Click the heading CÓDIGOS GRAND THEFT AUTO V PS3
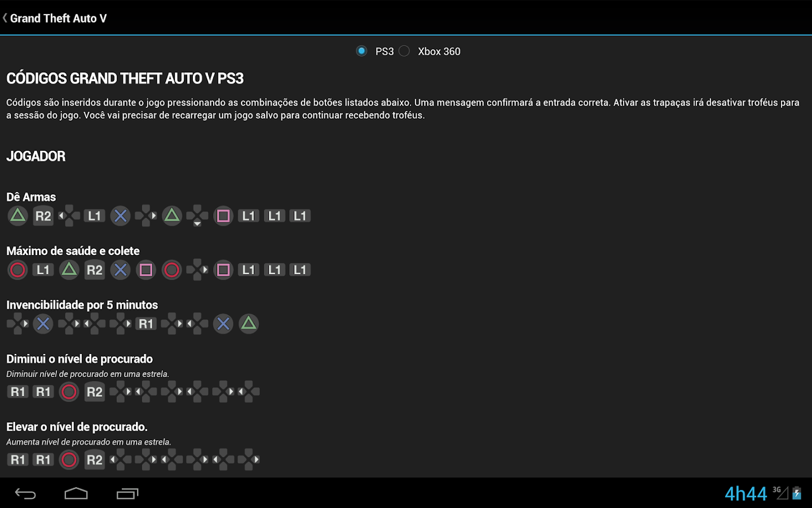Viewport: 812px width, 508px height. tap(125, 78)
